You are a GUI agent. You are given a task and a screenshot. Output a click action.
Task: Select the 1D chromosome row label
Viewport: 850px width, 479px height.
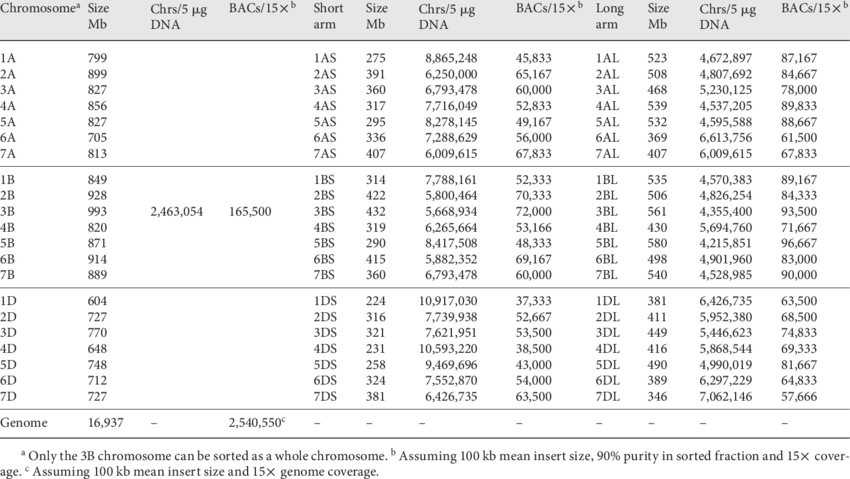[x=9, y=298]
